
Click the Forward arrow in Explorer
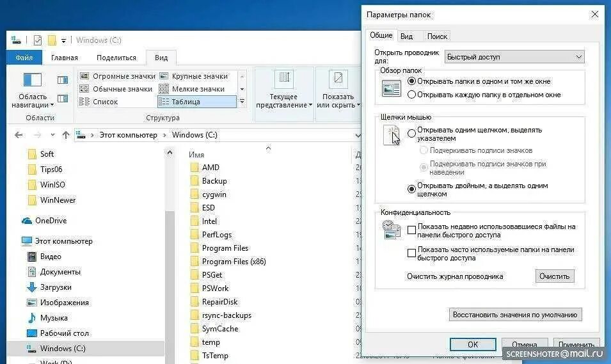pos(37,135)
